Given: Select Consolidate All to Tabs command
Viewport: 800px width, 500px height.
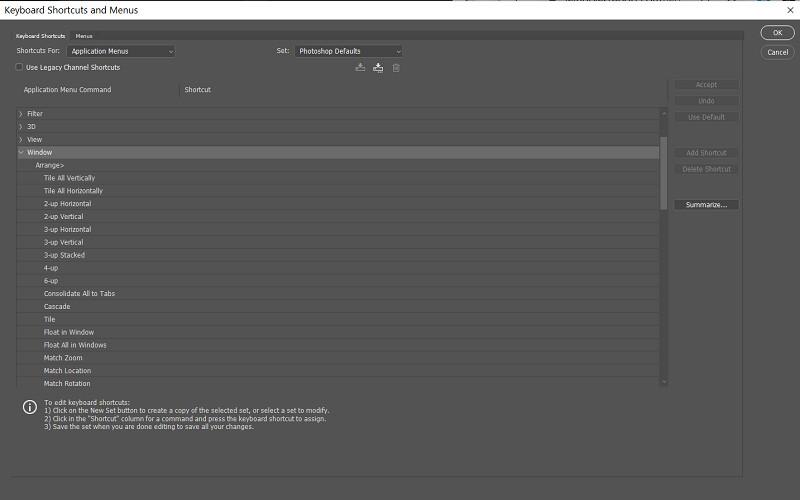Looking at the screenshot, I should 338,293.
